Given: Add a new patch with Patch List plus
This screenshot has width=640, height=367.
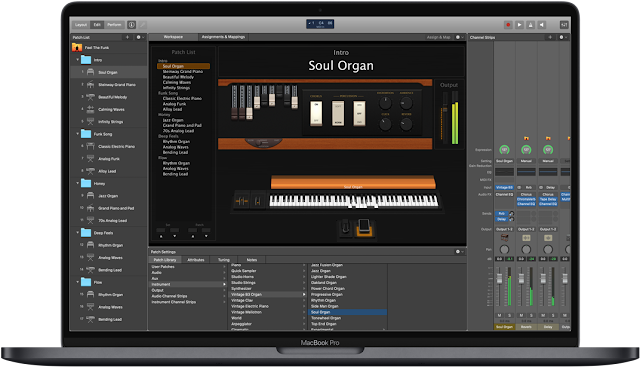Looking at the screenshot, I should tap(127, 37).
